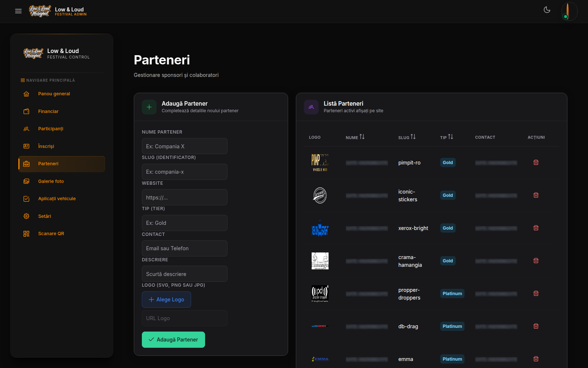Click the Slug identificator input

click(x=184, y=172)
